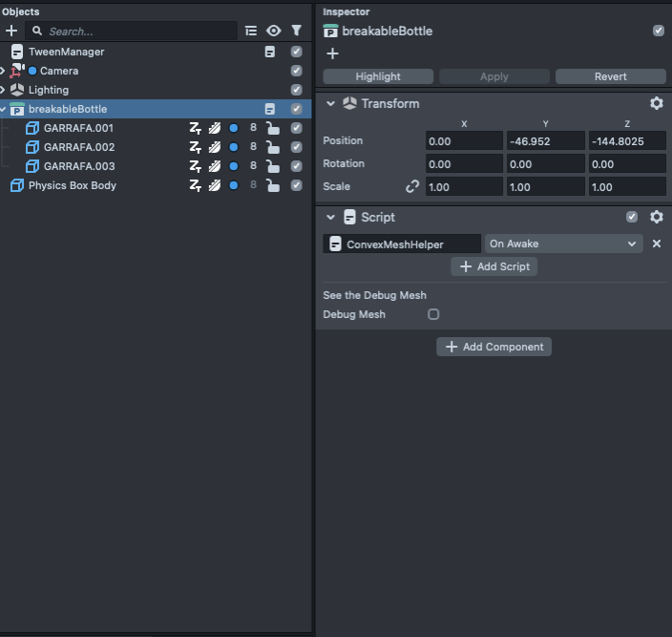Toggle the eye visibility icon in Objects header
The height and width of the screenshot is (637, 672).
coord(274,31)
